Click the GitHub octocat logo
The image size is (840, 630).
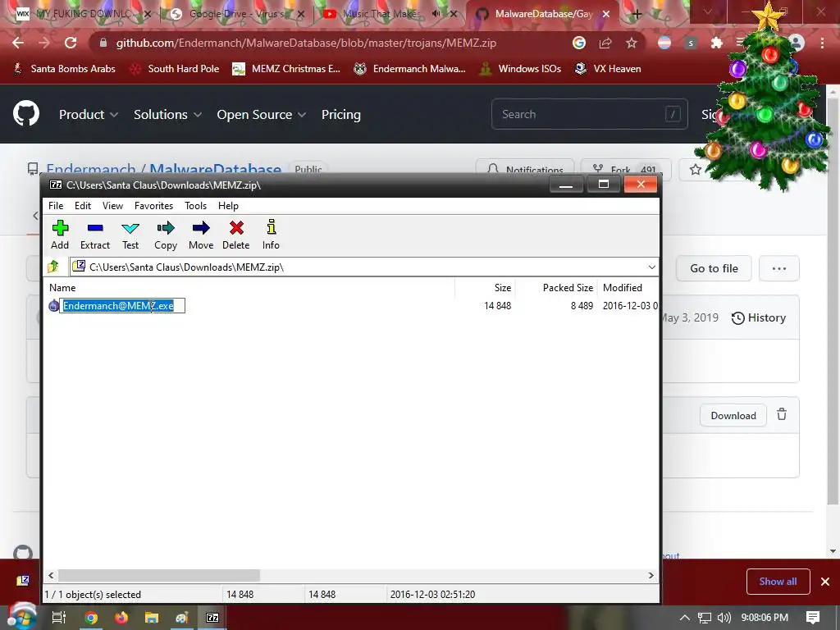26,113
